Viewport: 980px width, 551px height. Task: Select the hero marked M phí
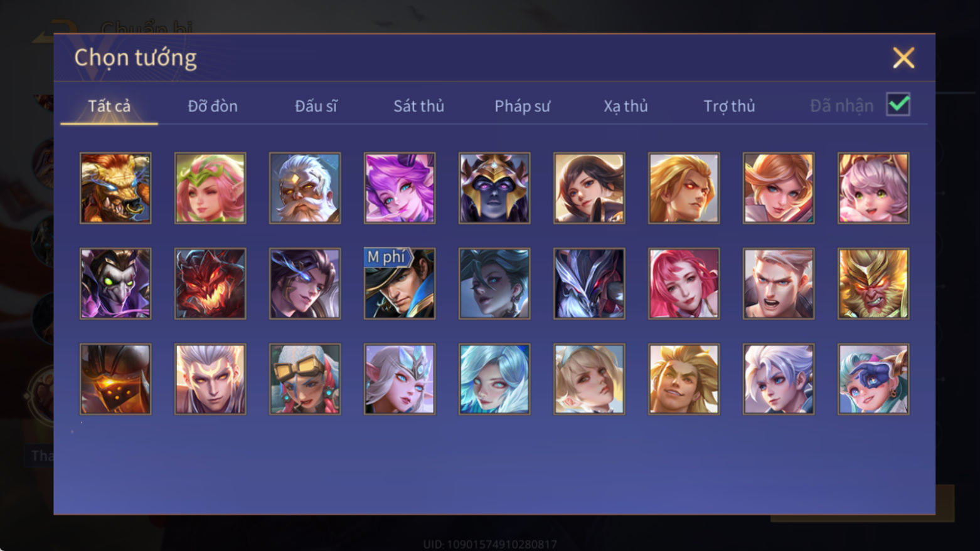(x=400, y=283)
